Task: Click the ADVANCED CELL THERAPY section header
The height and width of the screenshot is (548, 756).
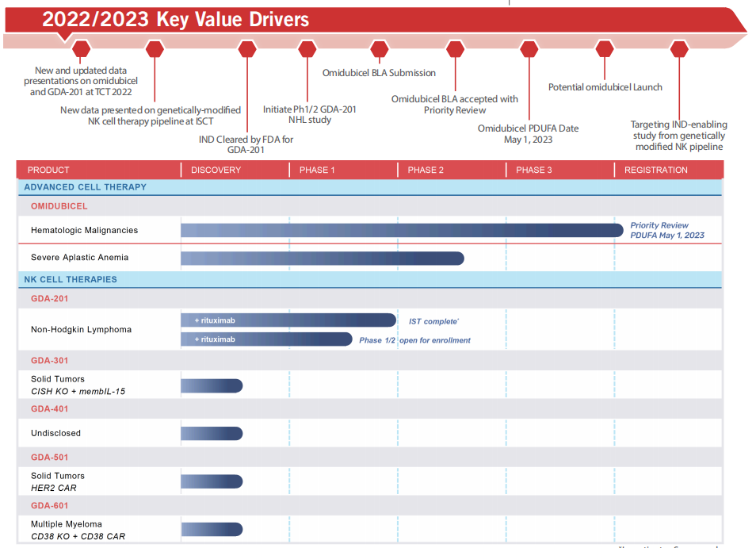Action: coord(85,187)
